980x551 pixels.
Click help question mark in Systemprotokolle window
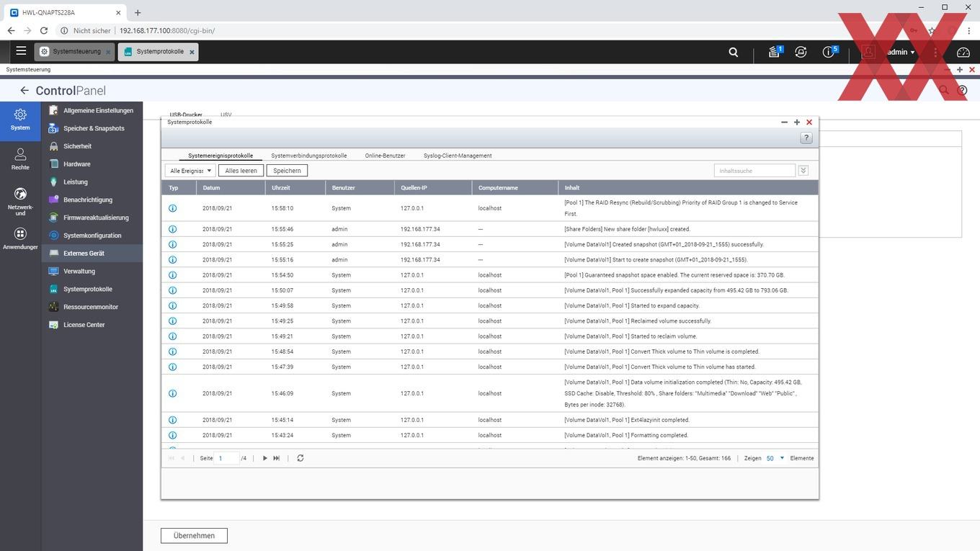click(806, 138)
